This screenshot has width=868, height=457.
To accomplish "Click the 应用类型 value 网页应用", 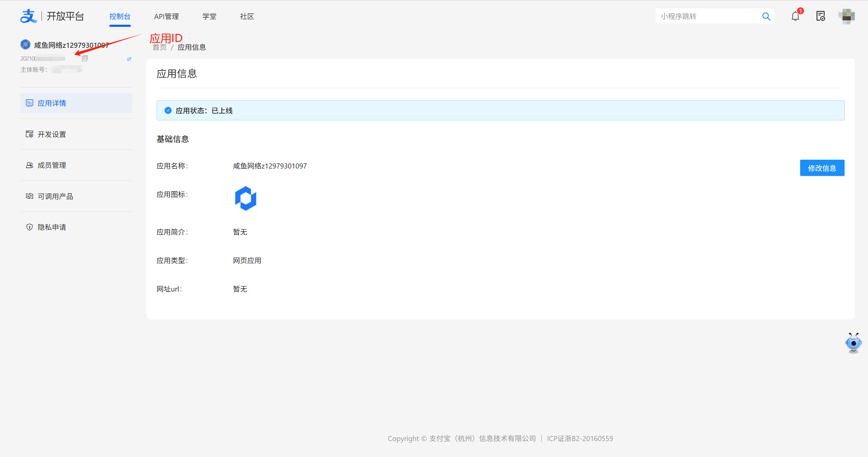I will (x=247, y=260).
